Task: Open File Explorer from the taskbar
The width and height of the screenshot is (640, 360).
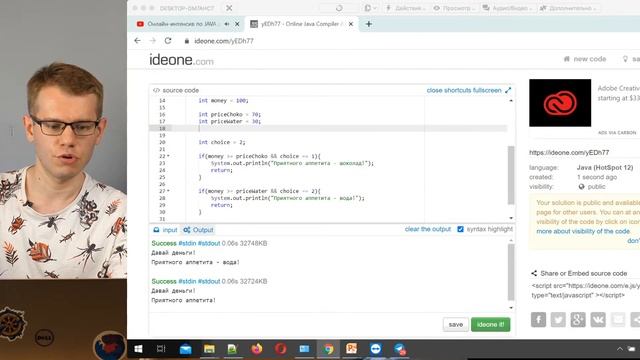Action: click(209, 349)
